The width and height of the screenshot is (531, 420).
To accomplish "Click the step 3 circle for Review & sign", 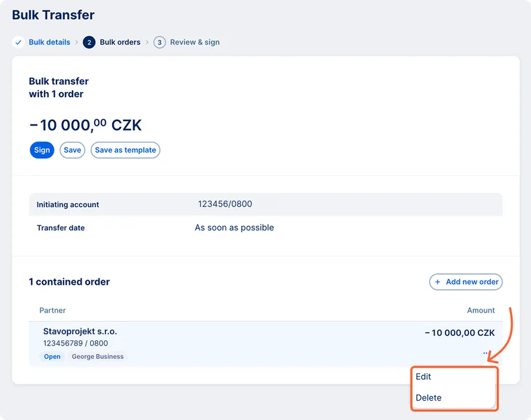I will [159, 42].
